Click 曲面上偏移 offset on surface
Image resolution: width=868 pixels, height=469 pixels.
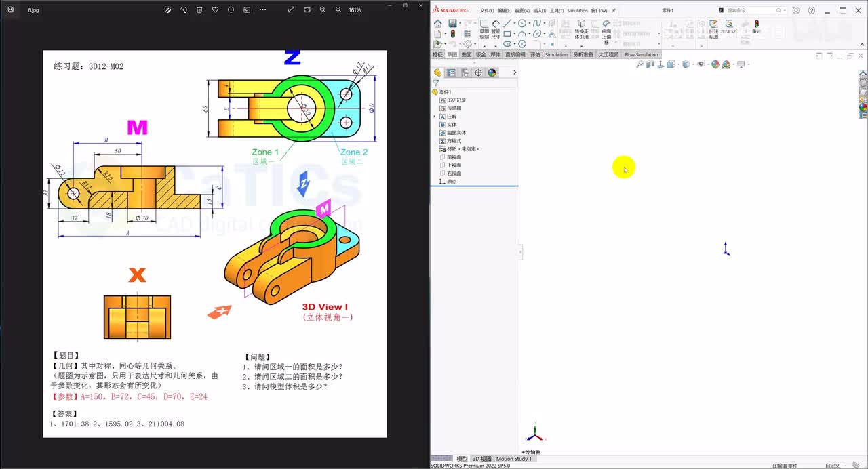[x=606, y=32]
